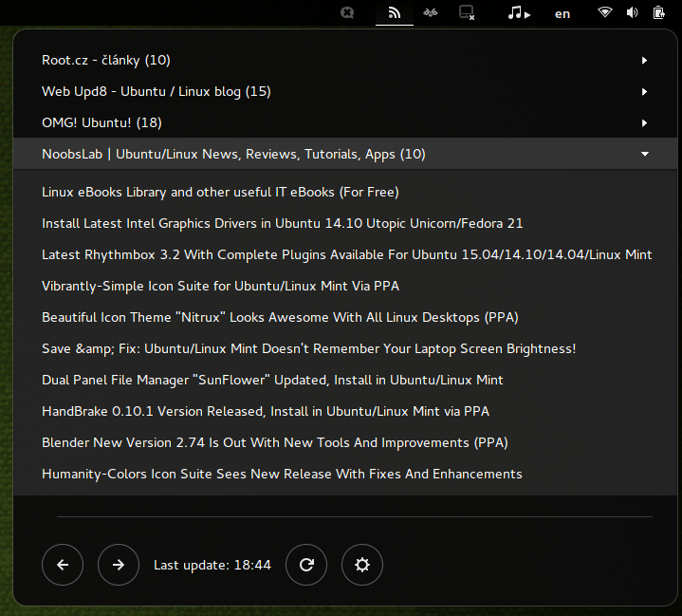
Task: Select the 'OMG! Ubuntu! (18)' feed
Action: 345,122
